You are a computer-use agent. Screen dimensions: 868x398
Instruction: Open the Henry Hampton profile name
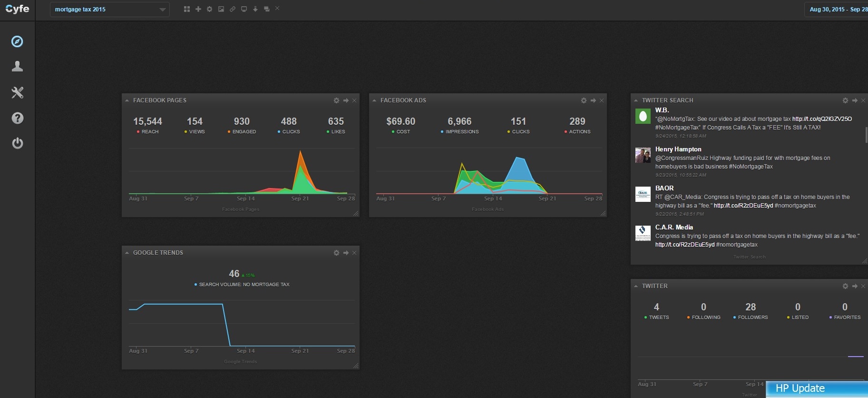pyautogui.click(x=678, y=149)
